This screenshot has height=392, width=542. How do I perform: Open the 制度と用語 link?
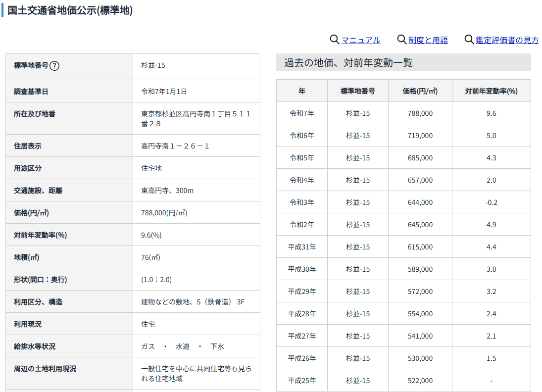click(x=428, y=40)
